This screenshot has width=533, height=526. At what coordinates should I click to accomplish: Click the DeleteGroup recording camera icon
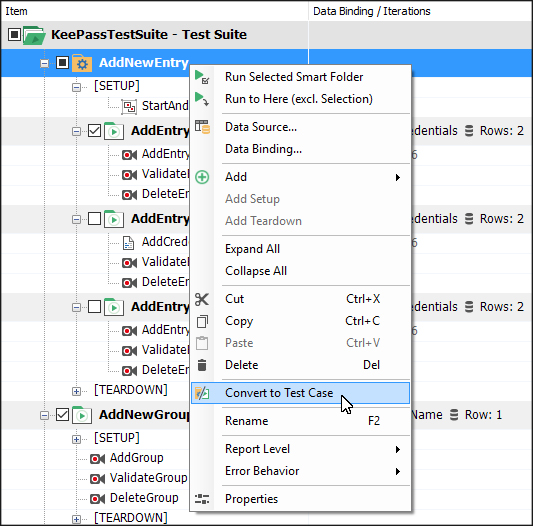coord(97,499)
